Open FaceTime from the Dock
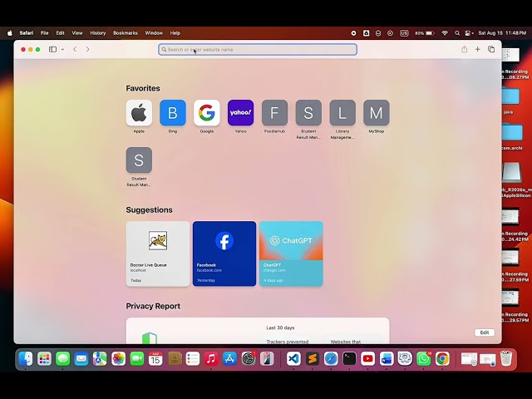Image resolution: width=532 pixels, height=399 pixels. pyautogui.click(x=136, y=358)
